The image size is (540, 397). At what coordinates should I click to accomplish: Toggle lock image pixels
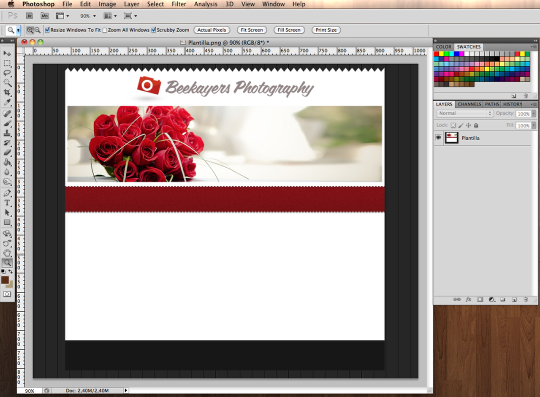[x=461, y=125]
